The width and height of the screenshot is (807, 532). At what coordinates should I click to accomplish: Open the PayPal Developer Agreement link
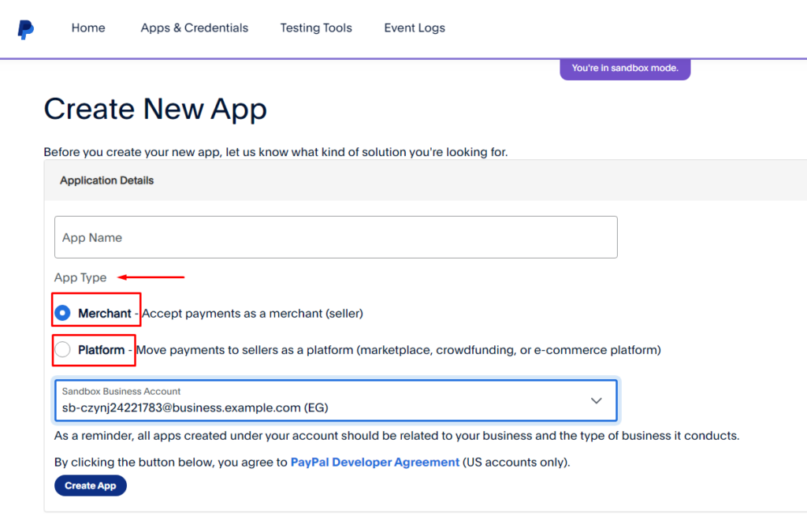click(x=374, y=462)
